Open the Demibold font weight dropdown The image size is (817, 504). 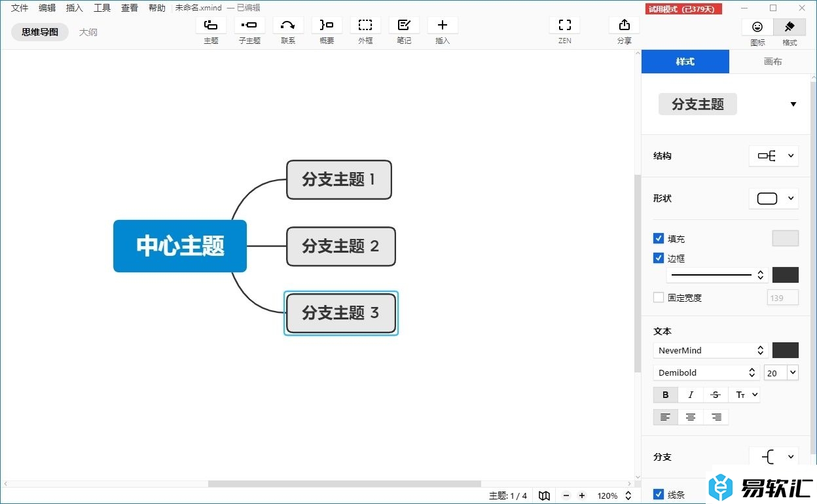(706, 372)
